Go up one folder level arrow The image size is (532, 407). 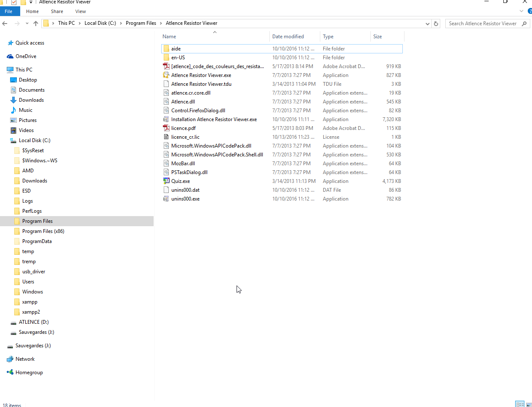coord(36,24)
